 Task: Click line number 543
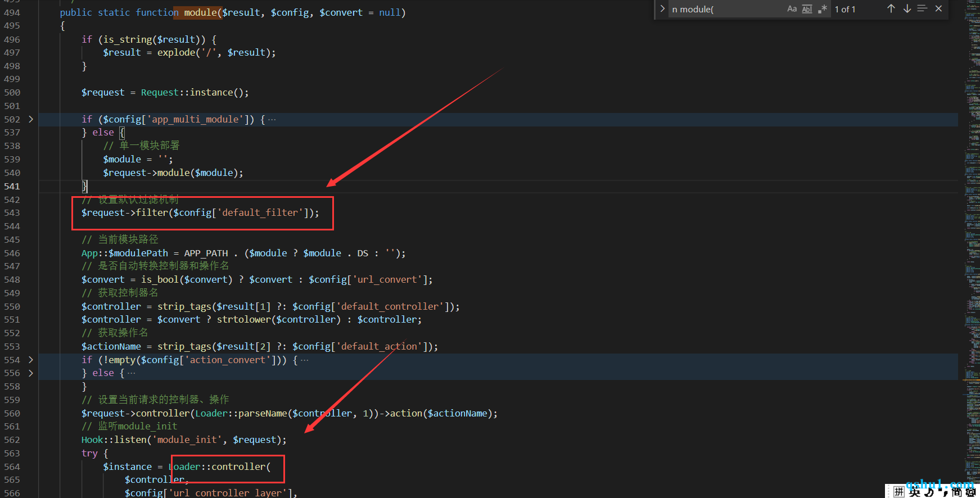[12, 212]
